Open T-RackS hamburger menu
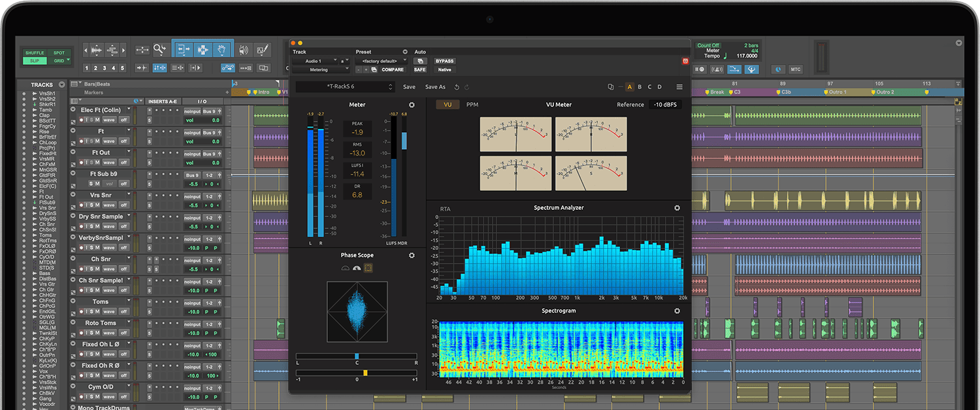This screenshot has height=410, width=980. click(x=679, y=87)
